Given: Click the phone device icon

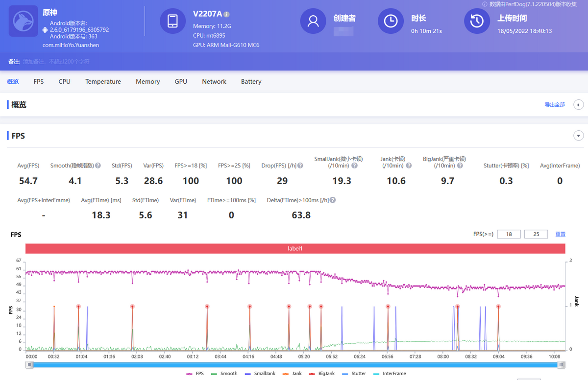Looking at the screenshot, I should 172,21.
